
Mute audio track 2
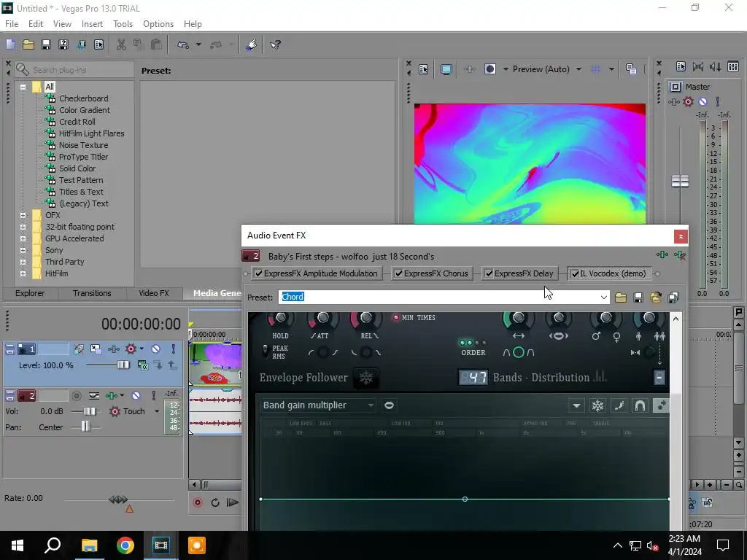tap(136, 396)
